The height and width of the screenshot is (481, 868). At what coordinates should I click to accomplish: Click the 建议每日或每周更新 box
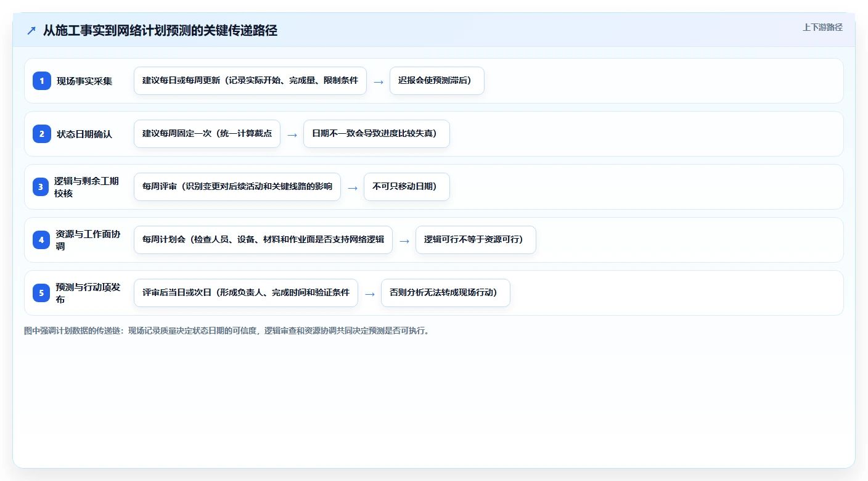[x=250, y=81]
